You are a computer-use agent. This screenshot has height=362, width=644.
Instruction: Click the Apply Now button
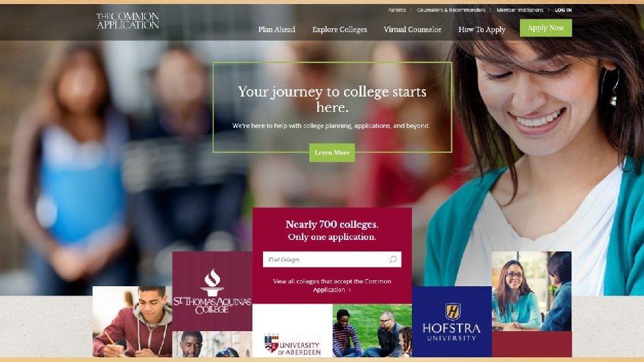point(546,28)
